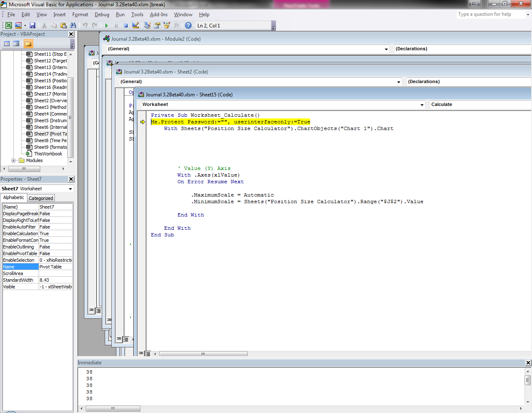Open Worksheet object dropdown in Sheet15 code

(422, 105)
